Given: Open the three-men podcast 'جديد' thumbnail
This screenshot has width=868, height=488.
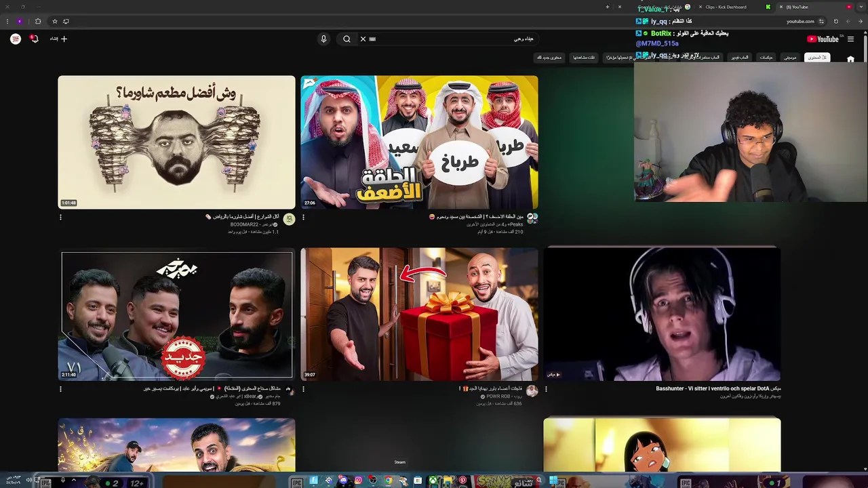Looking at the screenshot, I should coord(176,315).
